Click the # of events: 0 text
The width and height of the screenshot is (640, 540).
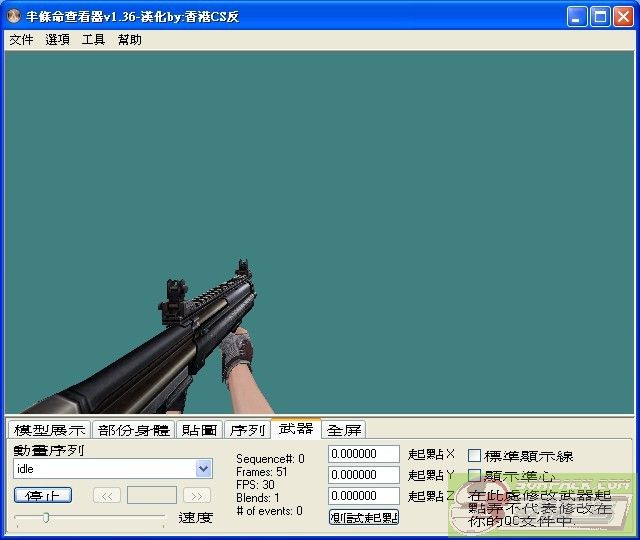point(269,511)
